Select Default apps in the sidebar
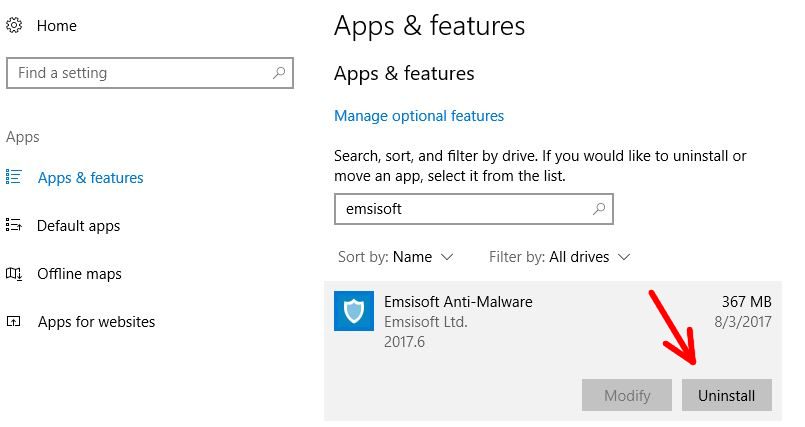Image resolution: width=805 pixels, height=427 pixels. 79,226
